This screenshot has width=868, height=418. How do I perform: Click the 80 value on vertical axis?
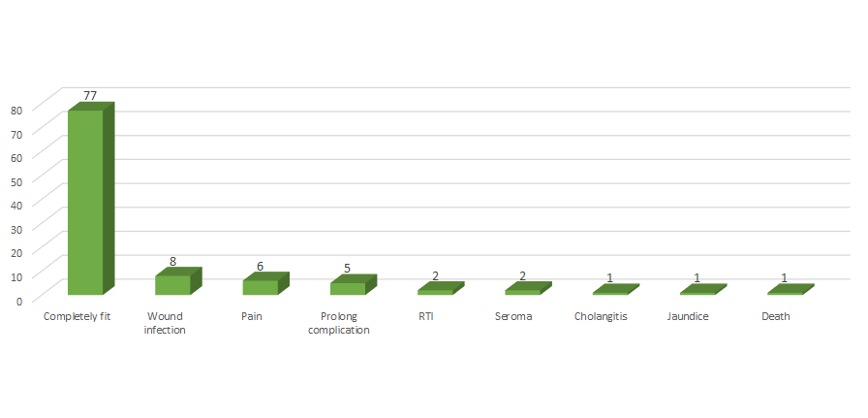(16, 110)
